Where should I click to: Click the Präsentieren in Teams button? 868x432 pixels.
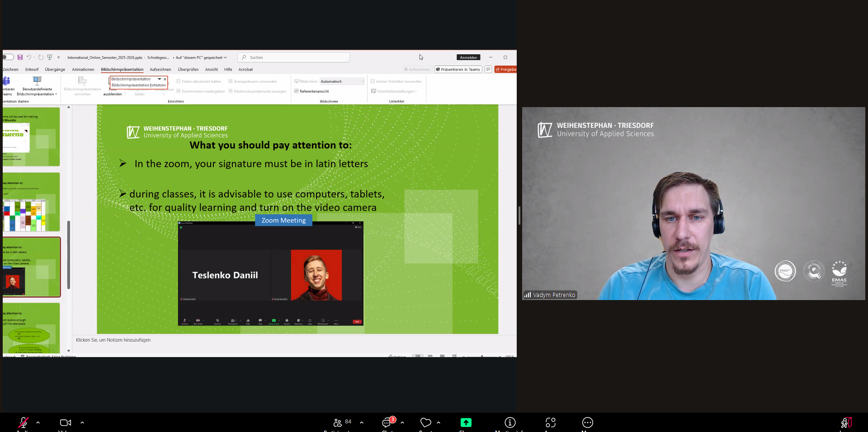click(x=458, y=70)
